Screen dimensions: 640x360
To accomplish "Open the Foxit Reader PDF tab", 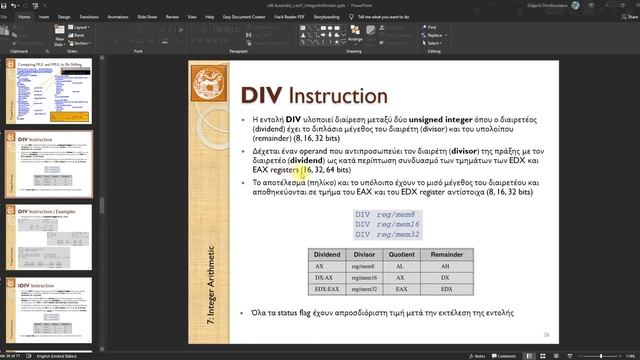I will (x=289, y=17).
